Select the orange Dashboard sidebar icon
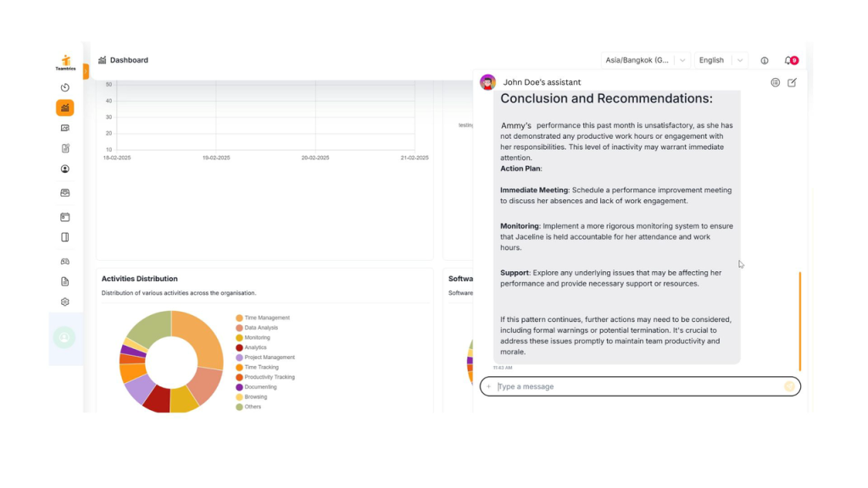 click(x=64, y=108)
